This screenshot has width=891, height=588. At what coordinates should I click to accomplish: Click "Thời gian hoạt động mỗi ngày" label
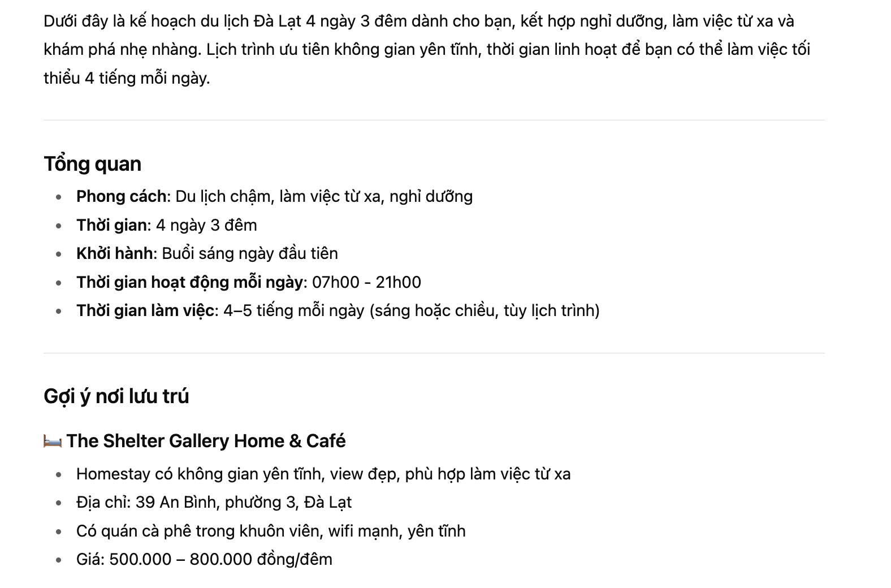tap(190, 282)
